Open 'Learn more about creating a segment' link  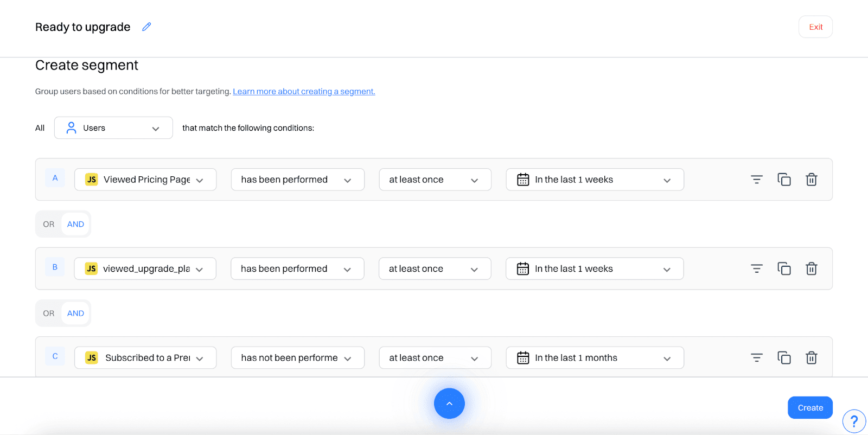[x=304, y=92]
